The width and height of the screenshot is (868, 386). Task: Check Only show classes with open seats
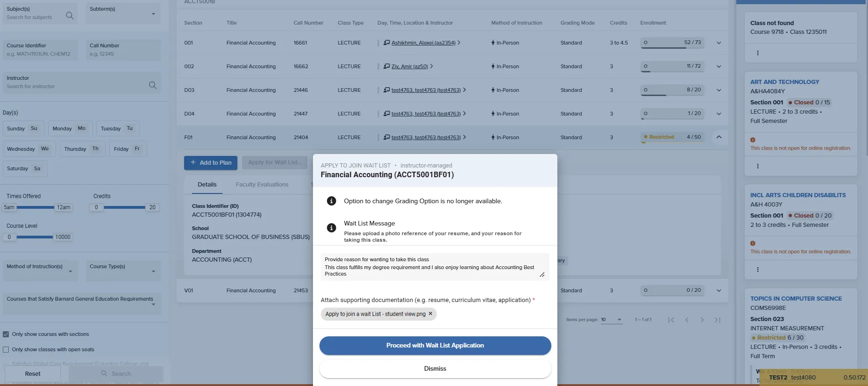[x=6, y=349]
